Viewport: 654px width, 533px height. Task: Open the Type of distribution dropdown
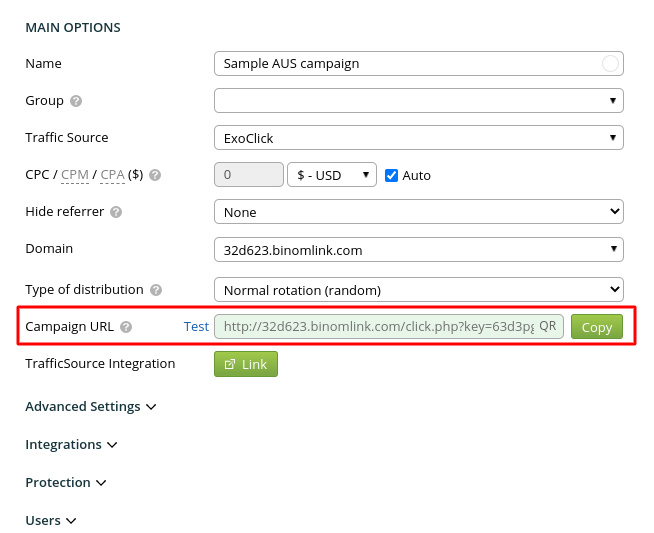(x=418, y=290)
